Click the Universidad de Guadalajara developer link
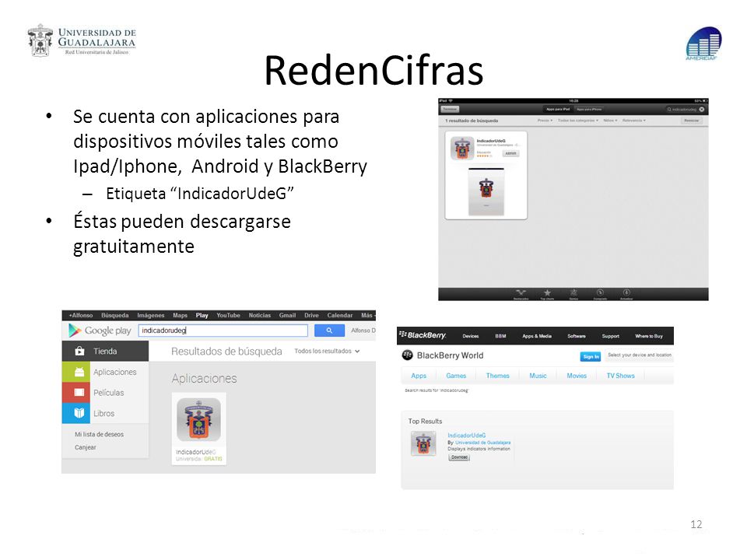 coord(482,443)
